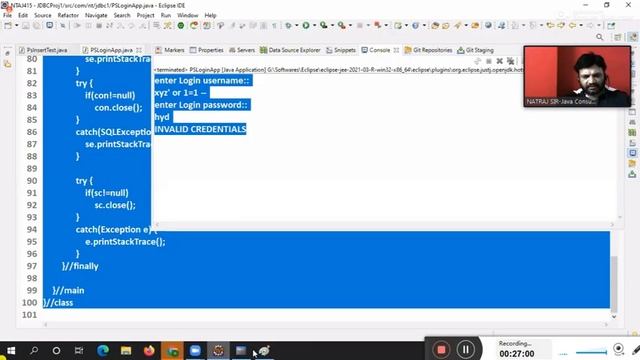Click the green circle toolbar icon
Viewport: 640px width, 360px height.
point(181,25)
